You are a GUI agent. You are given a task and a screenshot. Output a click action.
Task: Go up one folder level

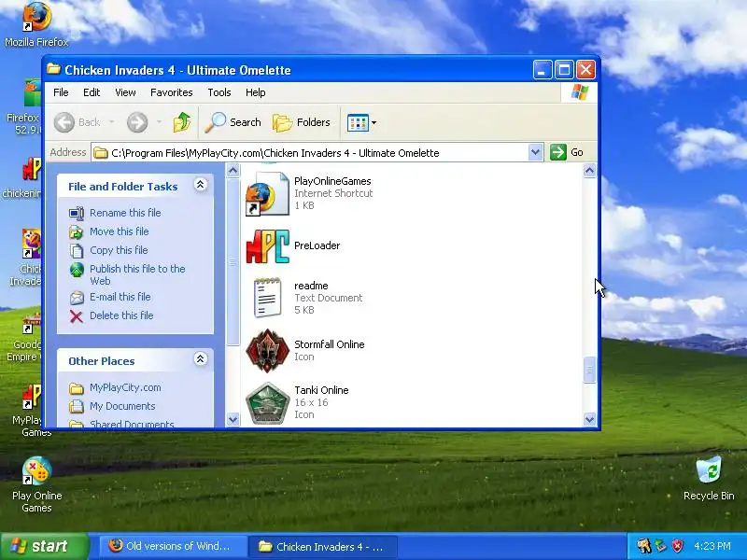(181, 122)
